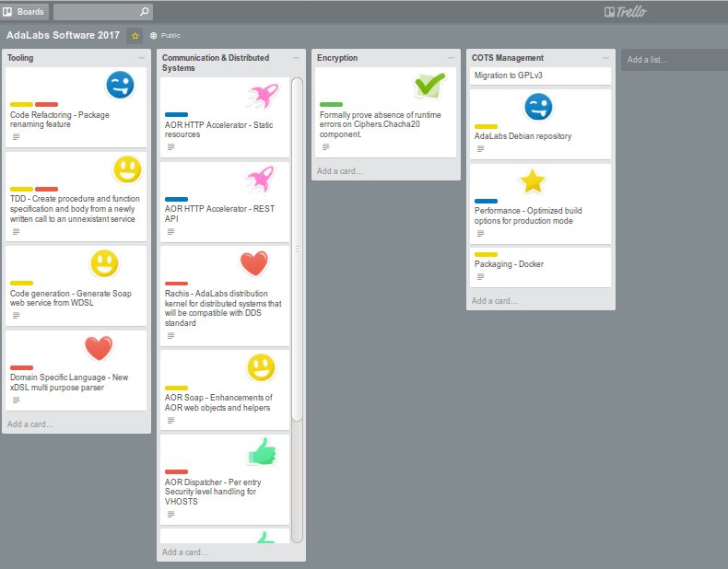The width and height of the screenshot is (728, 569).
Task: Click the search input field in header
Action: [x=103, y=12]
